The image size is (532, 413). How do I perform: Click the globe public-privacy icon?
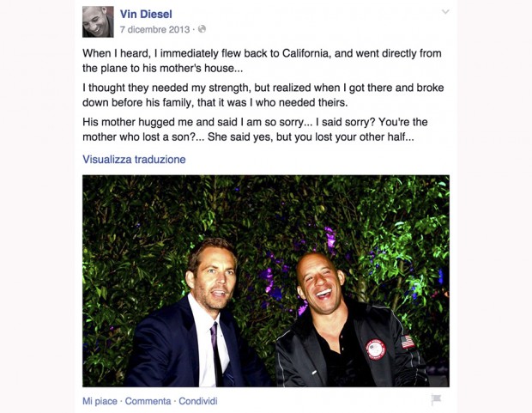pos(202,29)
